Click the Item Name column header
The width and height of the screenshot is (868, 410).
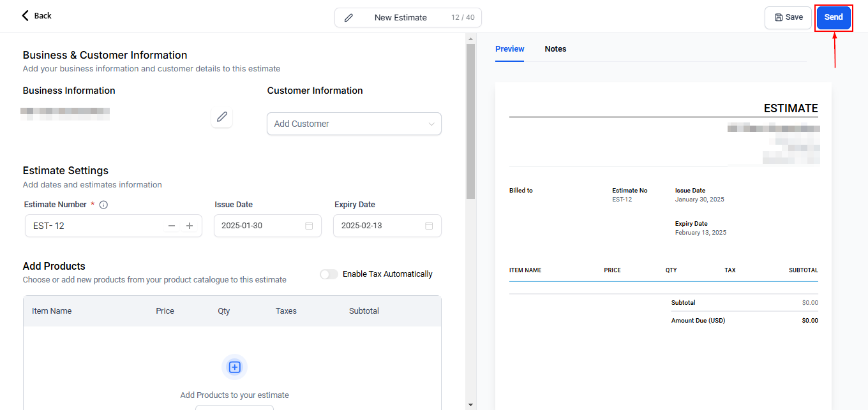coord(52,311)
